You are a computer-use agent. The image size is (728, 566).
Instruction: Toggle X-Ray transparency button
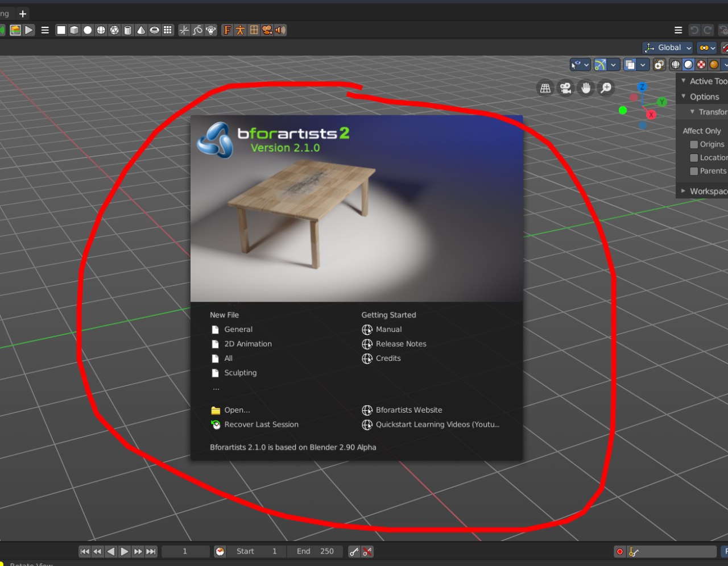coord(659,65)
